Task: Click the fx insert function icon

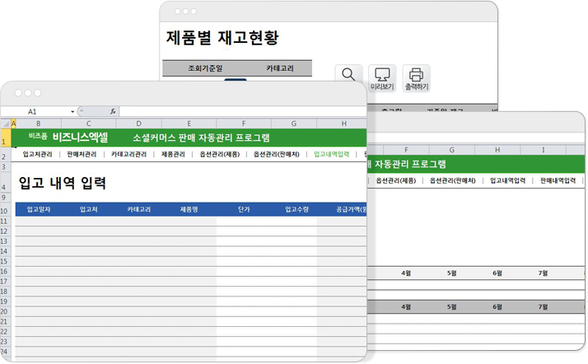Action: pos(113,111)
